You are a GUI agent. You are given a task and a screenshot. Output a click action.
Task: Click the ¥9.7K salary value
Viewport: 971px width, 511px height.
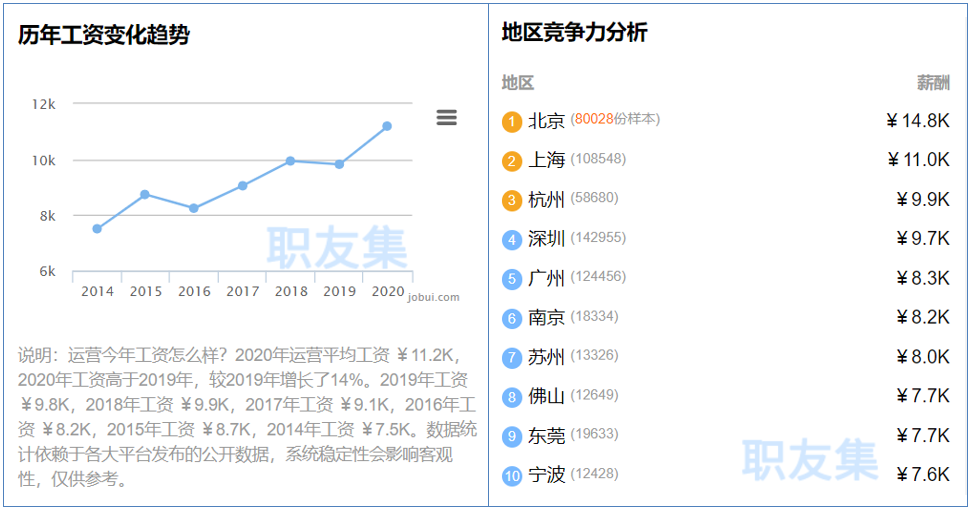pyautogui.click(x=923, y=238)
